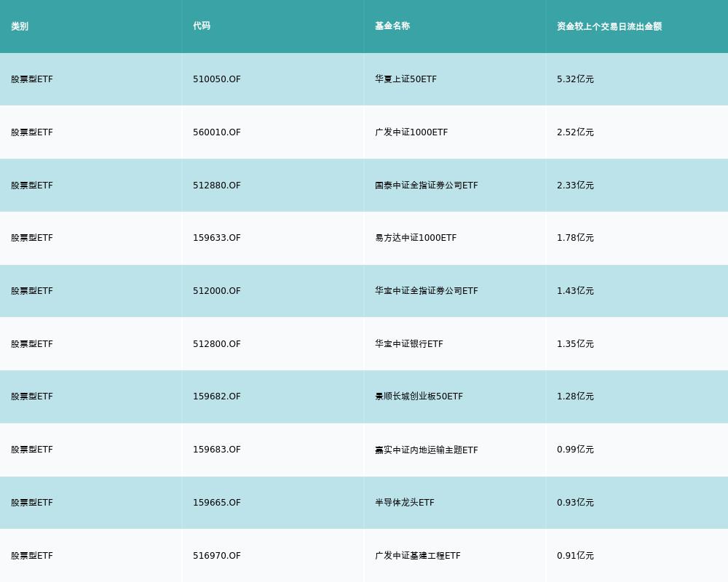728x582 pixels.
Task: Select fund name 广发中证基建工程ETF
Action: 418,556
